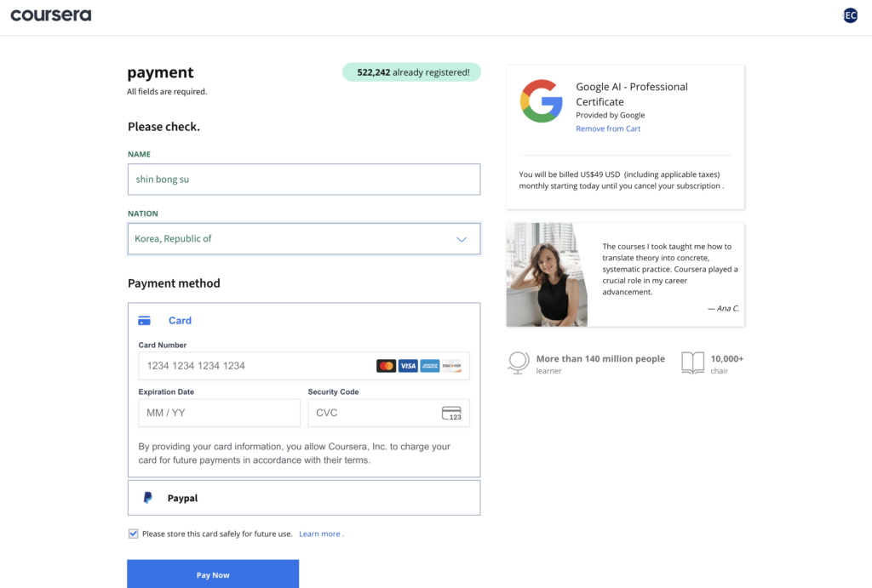Viewport: 872px width, 588px height.
Task: Click the Coursera logo
Action: pos(50,15)
